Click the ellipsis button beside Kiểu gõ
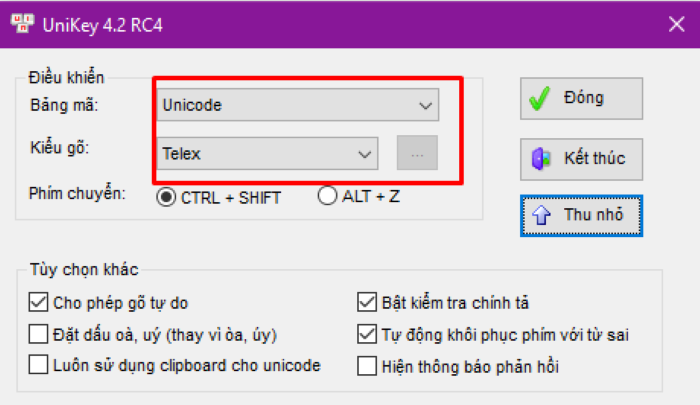Image resolution: width=700 pixels, height=405 pixels. point(417,154)
